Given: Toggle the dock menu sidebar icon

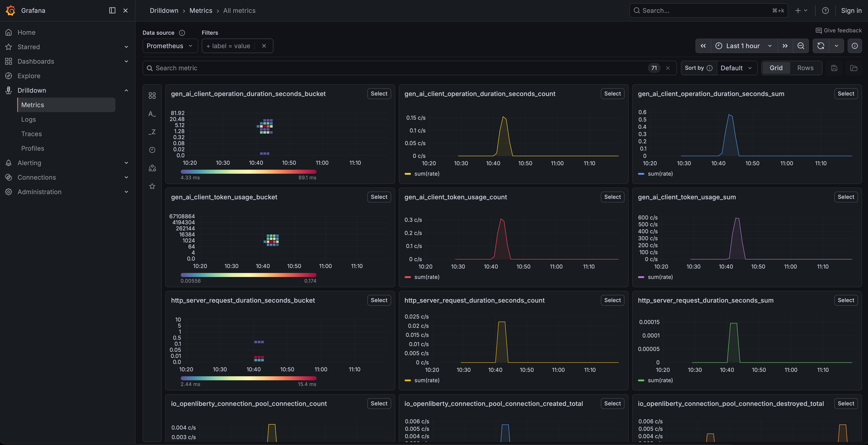Looking at the screenshot, I should pos(112,10).
